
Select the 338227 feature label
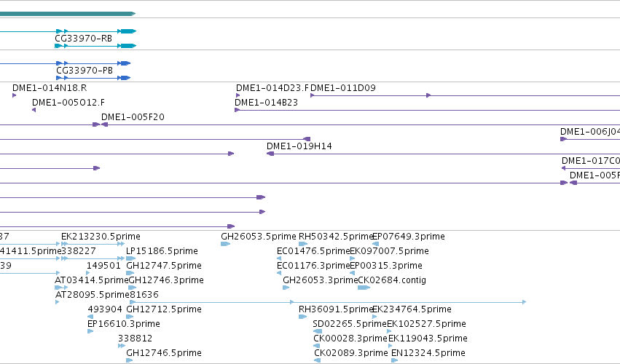pyautogui.click(x=79, y=251)
